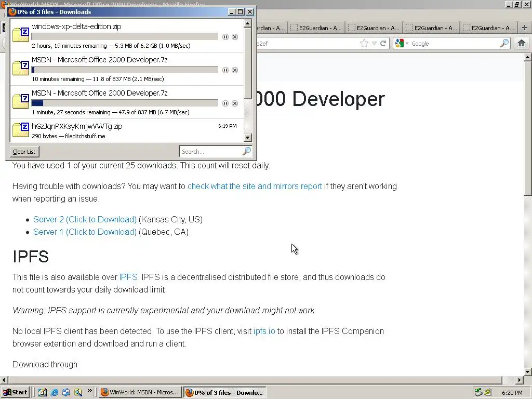Reload the current page
The height and width of the screenshot is (399, 532).
[x=383, y=44]
